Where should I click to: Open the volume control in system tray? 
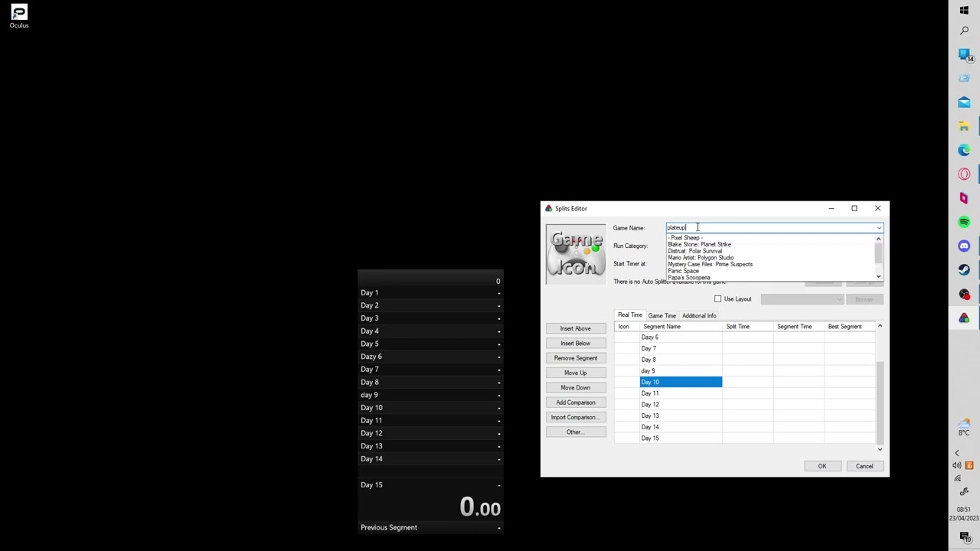click(957, 465)
